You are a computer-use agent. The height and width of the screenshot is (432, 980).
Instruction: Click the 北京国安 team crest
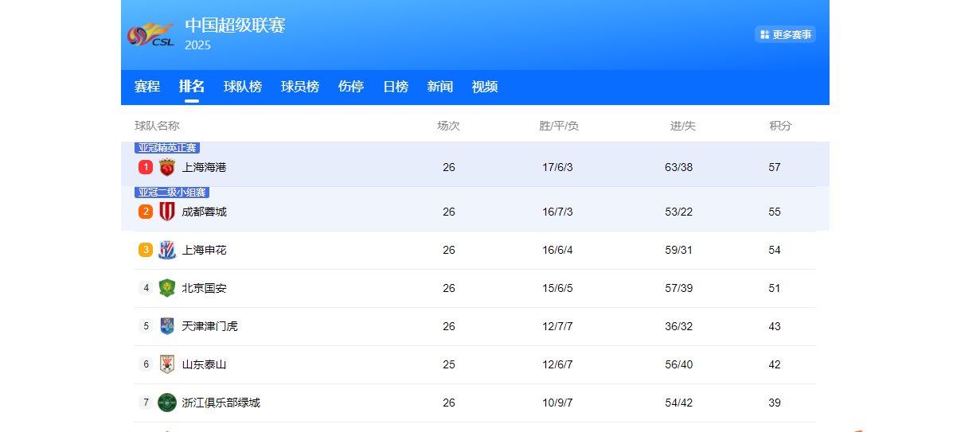pyautogui.click(x=167, y=288)
